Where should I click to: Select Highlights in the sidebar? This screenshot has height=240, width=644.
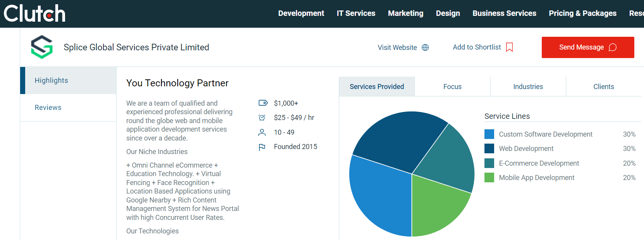tap(68, 81)
